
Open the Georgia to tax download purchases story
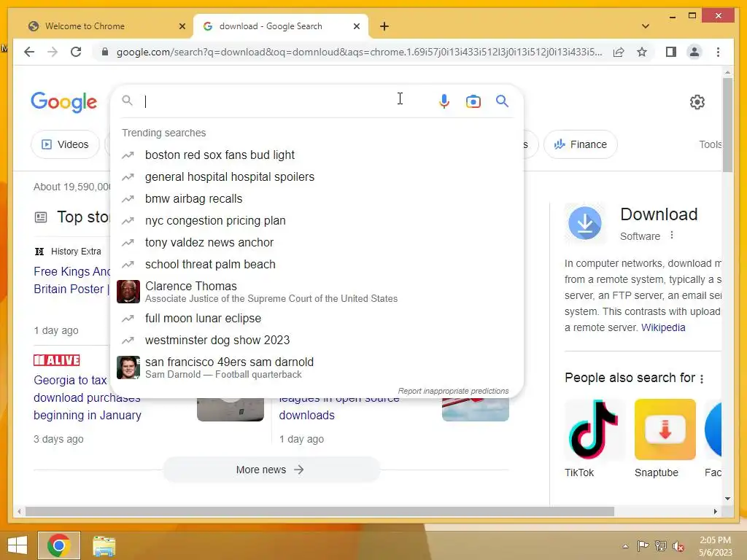[x=88, y=397]
